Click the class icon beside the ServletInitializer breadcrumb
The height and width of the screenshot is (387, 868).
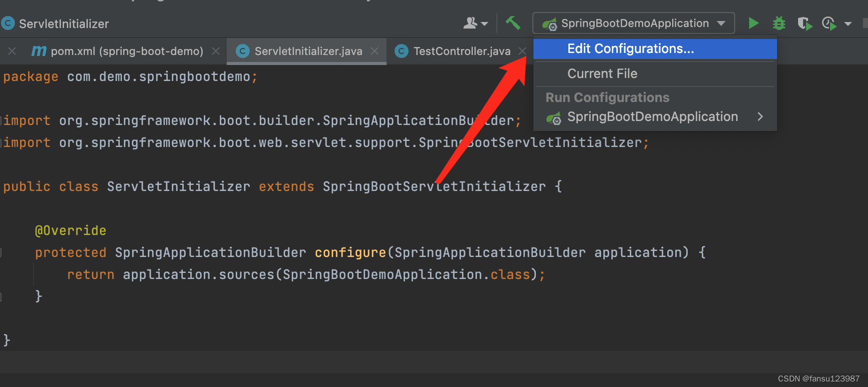coord(8,23)
